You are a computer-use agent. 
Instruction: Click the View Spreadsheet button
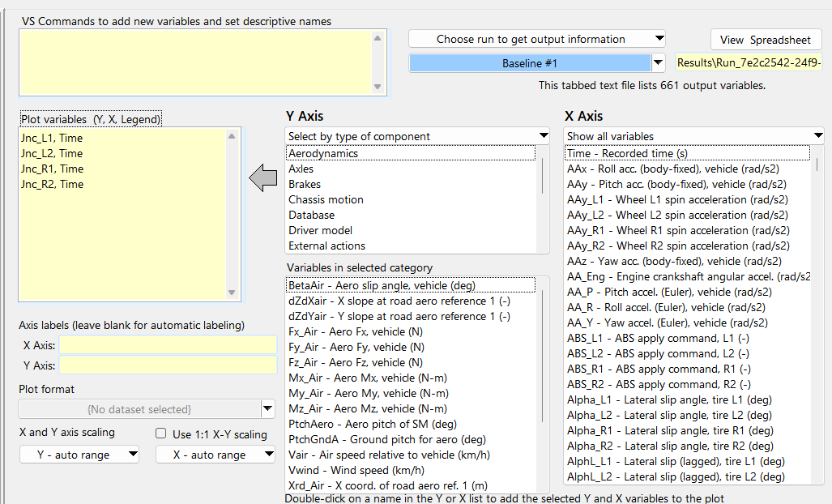point(766,40)
